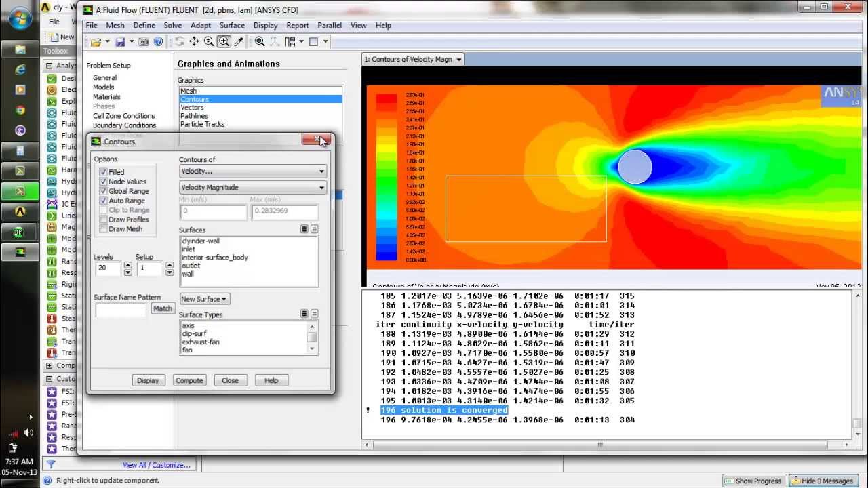Select the rotate view tool
The height and width of the screenshot is (488, 868).
coord(180,42)
